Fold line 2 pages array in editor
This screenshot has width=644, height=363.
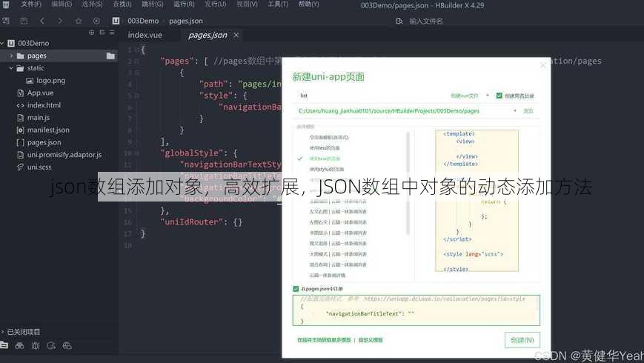click(x=137, y=61)
